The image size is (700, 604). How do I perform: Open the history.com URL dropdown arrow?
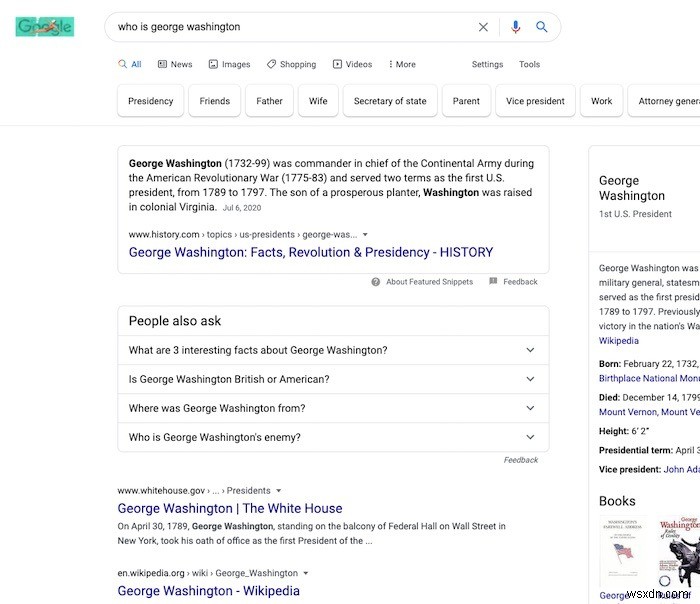(365, 235)
